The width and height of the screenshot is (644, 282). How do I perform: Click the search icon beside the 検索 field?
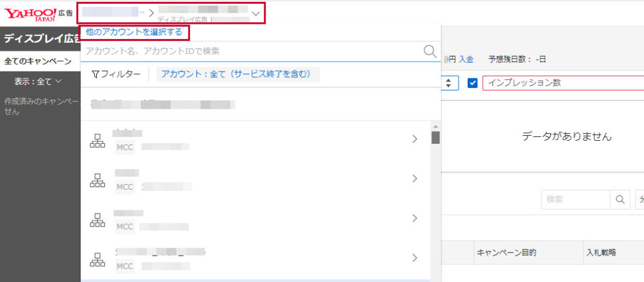(x=620, y=199)
